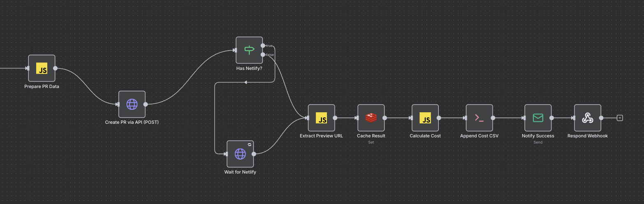Click the plus button after Respond Webhook
644x204 pixels.
(x=620, y=118)
